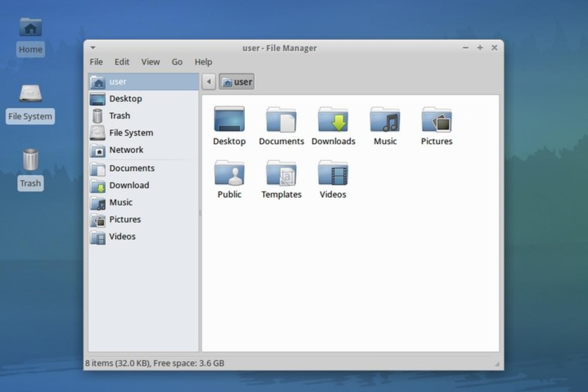The width and height of the screenshot is (588, 392).
Task: Open the Go menu
Action: (x=177, y=62)
